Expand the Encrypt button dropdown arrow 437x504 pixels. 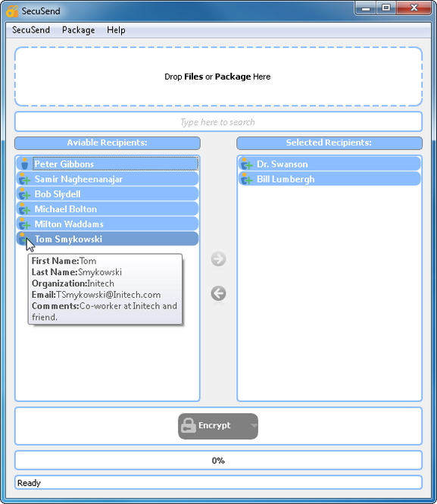click(x=254, y=426)
